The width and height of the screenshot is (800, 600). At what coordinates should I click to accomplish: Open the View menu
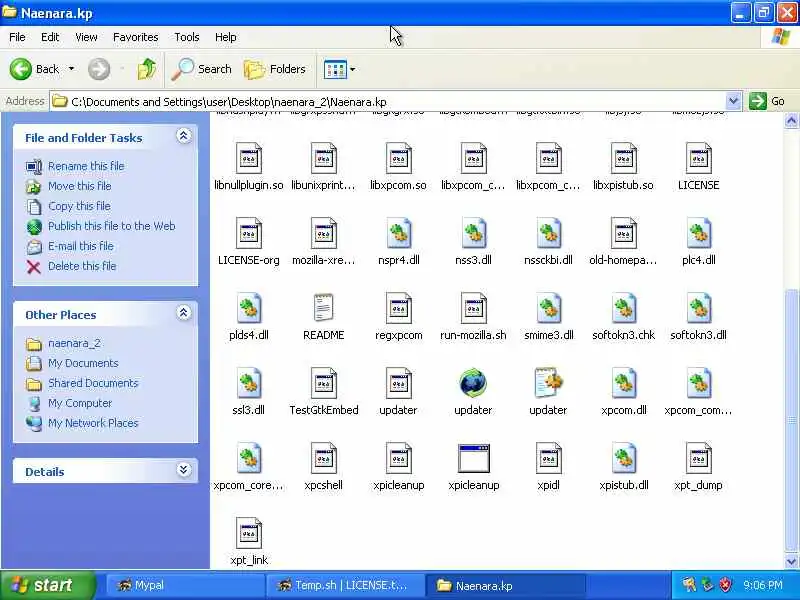pos(86,37)
